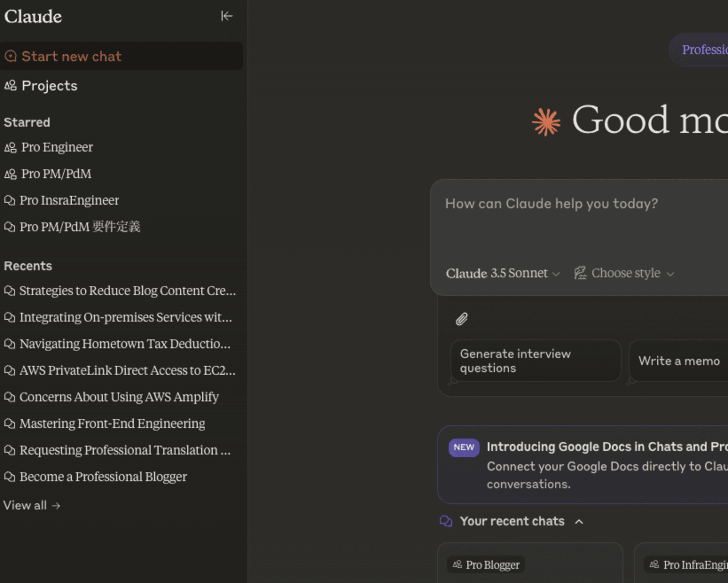Click the orange Claude starburst logo
The height and width of the screenshot is (583, 728).
[x=546, y=122]
